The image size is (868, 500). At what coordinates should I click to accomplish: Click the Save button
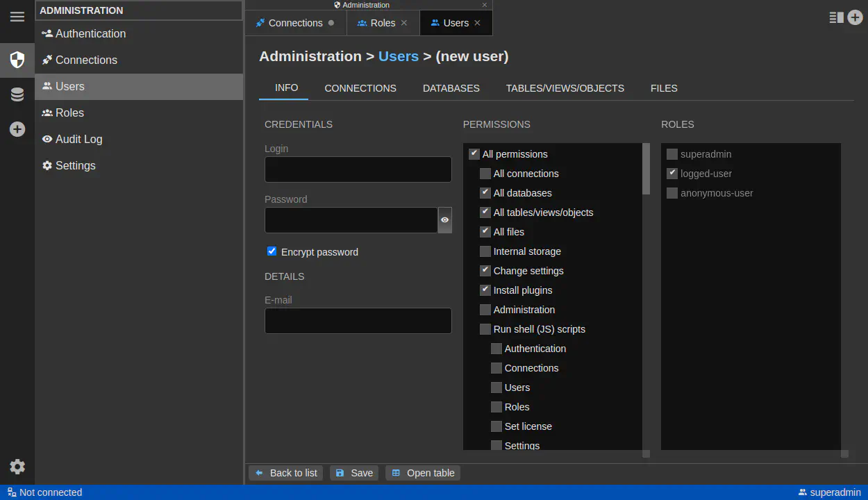pyautogui.click(x=354, y=473)
